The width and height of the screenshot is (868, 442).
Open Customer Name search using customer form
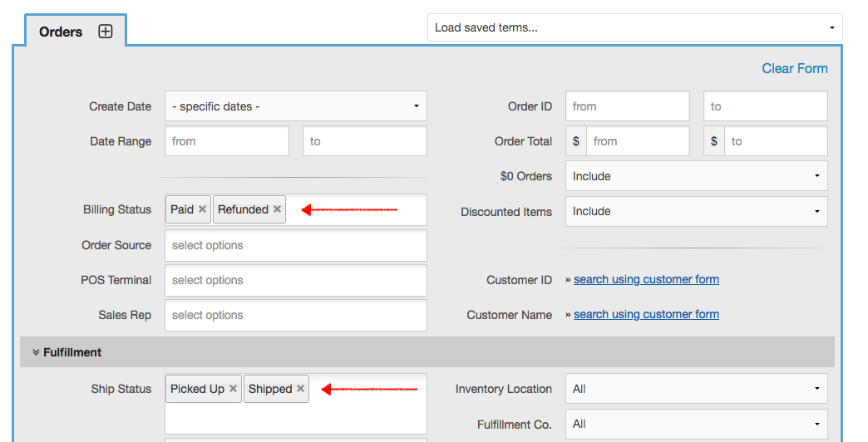pos(646,314)
